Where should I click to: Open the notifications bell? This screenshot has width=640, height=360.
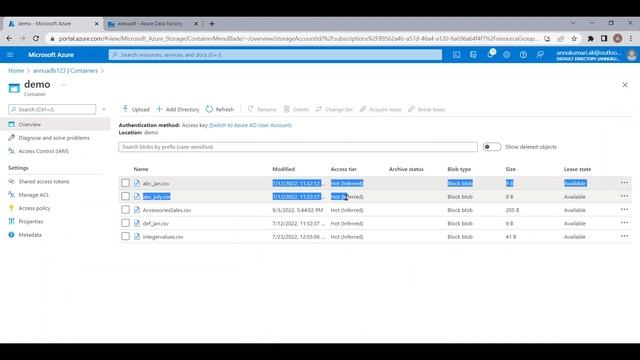pyautogui.click(x=490, y=55)
